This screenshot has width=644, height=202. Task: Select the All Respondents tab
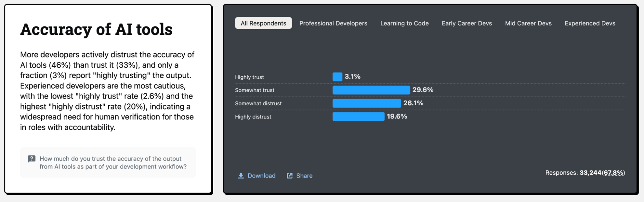(x=263, y=23)
